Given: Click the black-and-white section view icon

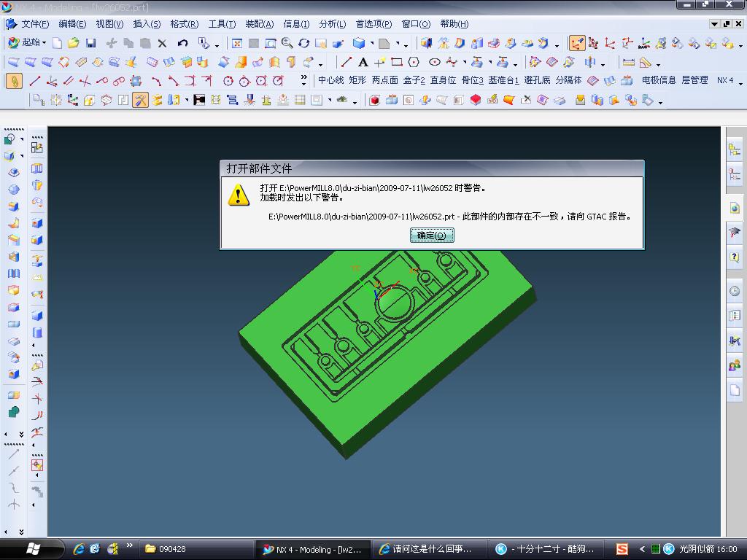Looking at the screenshot, I should click(x=199, y=99).
